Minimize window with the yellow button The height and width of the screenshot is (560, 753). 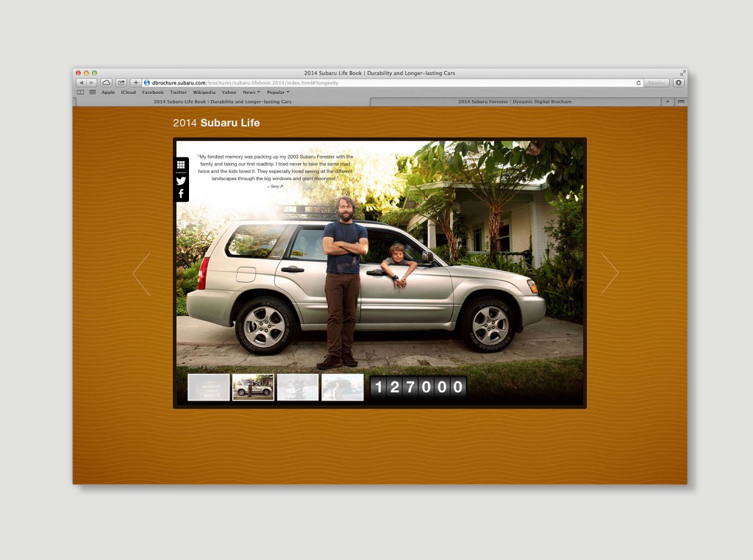[x=87, y=73]
